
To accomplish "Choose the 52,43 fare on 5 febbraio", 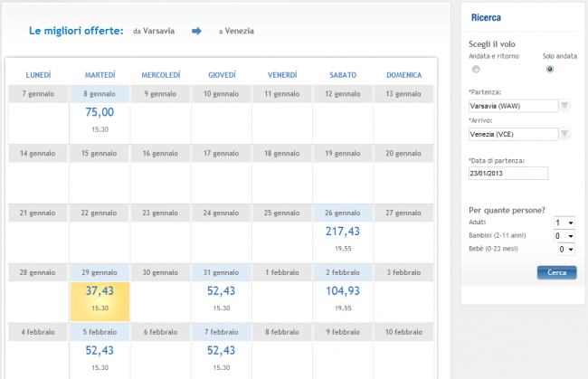I will 100,351.
